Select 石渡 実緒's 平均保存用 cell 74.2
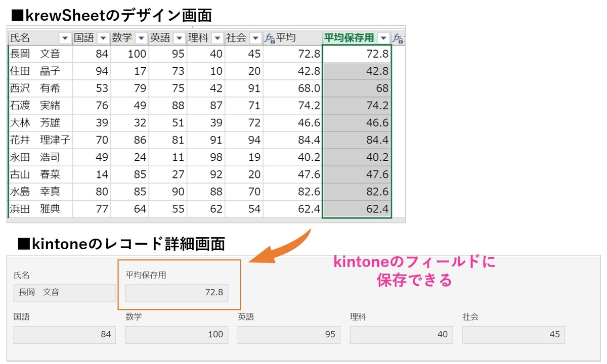Screen dimensions: 607x364 357,106
